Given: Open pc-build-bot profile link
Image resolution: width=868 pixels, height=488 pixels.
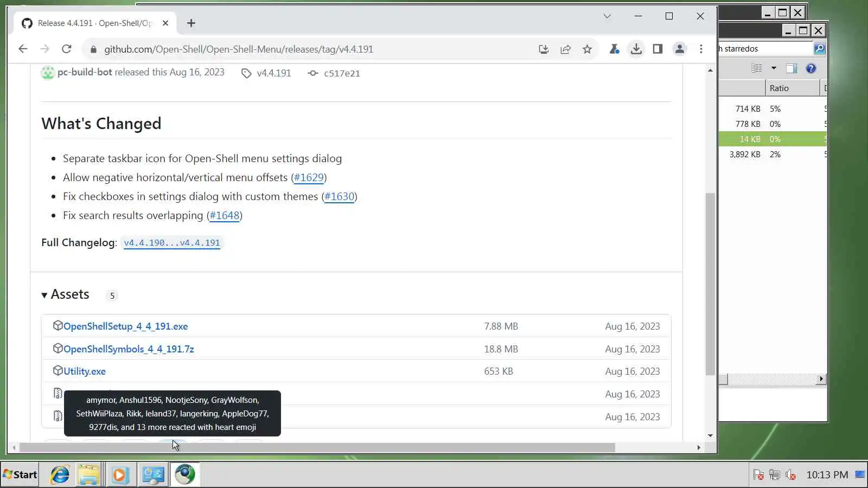Looking at the screenshot, I should (85, 72).
